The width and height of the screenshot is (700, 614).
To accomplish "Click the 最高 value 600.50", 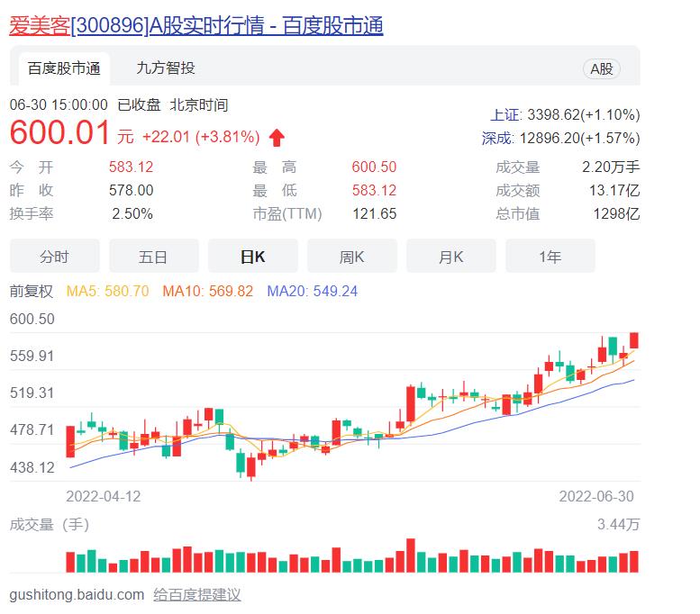I will coord(374,167).
